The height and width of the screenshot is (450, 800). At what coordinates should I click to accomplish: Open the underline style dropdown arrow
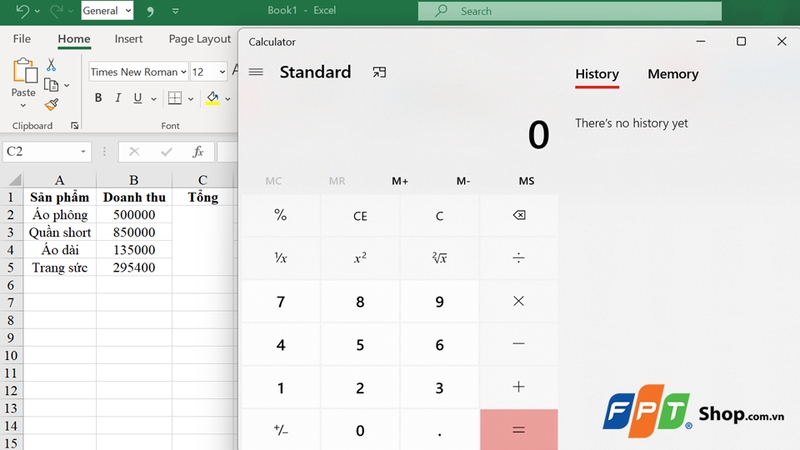pos(153,99)
